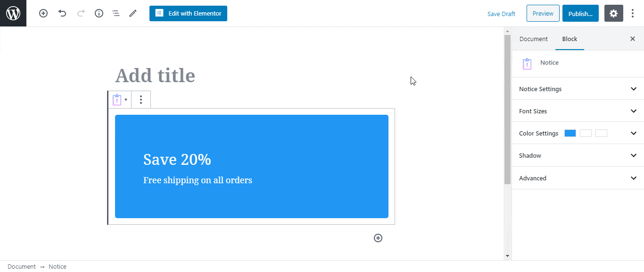This screenshot has width=644, height=272.
Task: Switch to the Document tab
Action: (x=534, y=39)
